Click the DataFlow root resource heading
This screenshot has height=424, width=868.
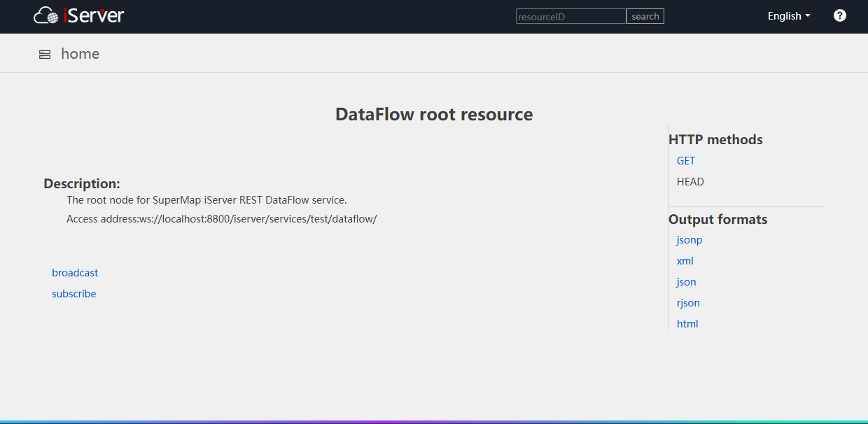pyautogui.click(x=434, y=115)
